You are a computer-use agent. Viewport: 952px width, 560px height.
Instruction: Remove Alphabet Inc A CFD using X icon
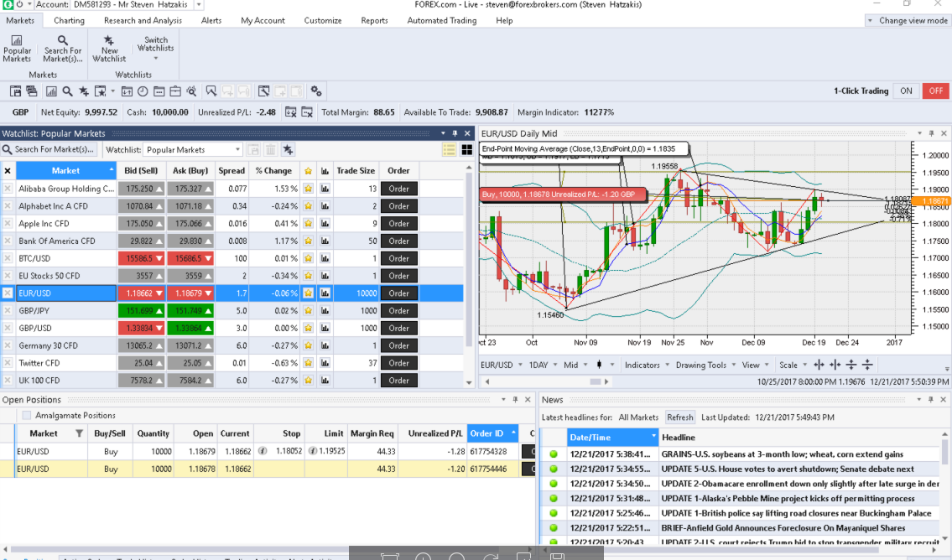(8, 206)
